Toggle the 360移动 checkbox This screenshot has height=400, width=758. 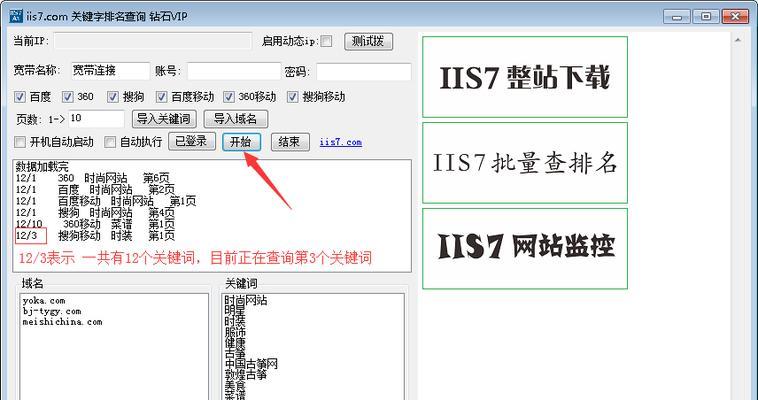pyautogui.click(x=229, y=97)
